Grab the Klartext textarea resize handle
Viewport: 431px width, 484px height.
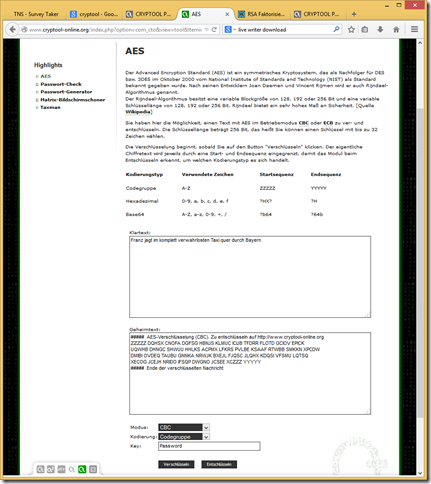click(x=368, y=315)
